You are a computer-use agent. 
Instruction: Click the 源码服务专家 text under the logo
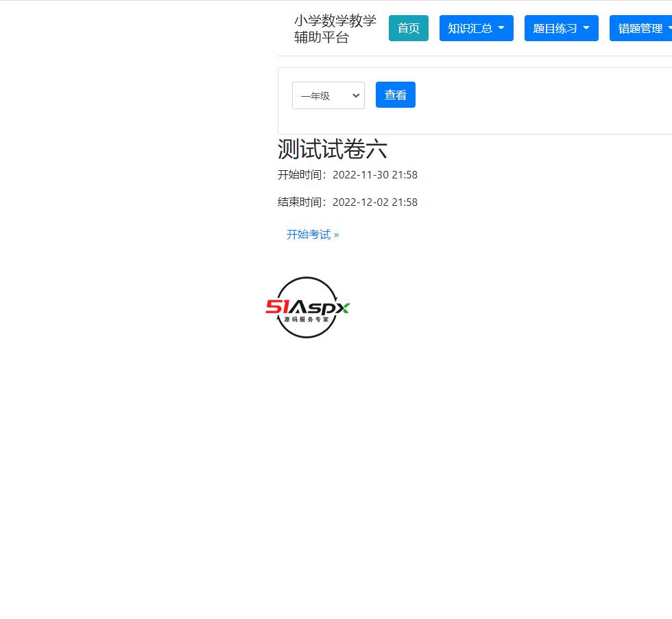tap(307, 319)
